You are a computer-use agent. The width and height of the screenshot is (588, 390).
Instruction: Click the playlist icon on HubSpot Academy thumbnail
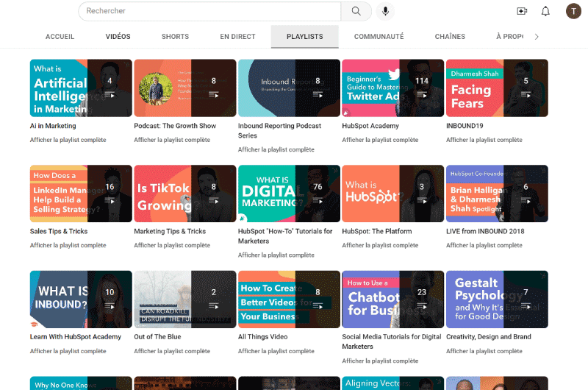pos(421,95)
